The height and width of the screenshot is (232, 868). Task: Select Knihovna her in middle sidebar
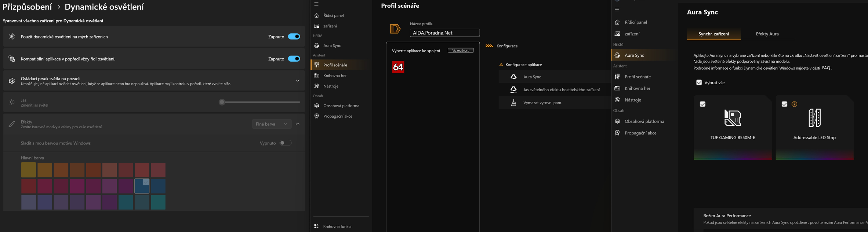tap(335, 76)
